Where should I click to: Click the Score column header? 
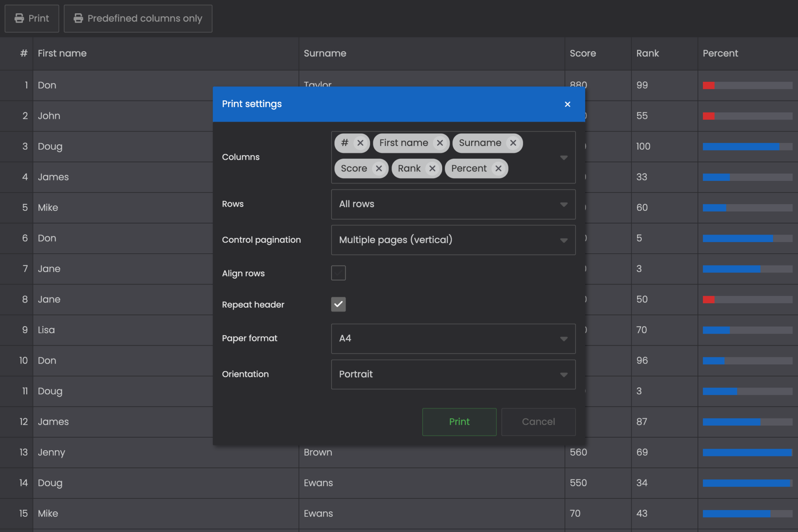coord(598,53)
